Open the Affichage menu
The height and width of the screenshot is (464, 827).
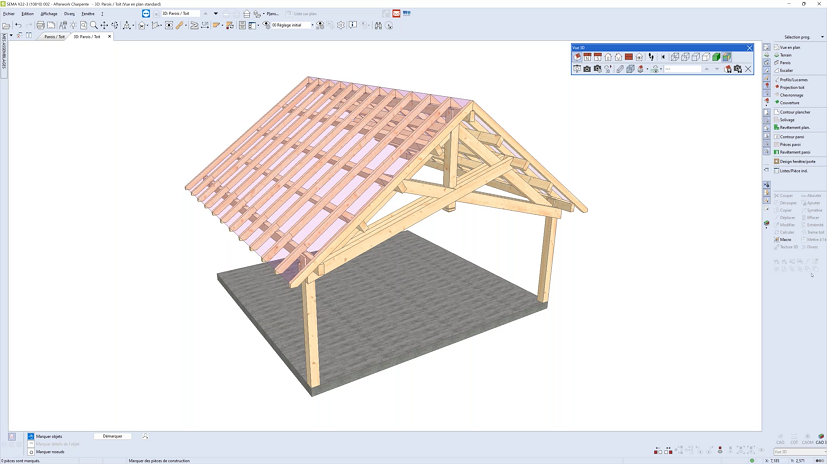point(48,14)
